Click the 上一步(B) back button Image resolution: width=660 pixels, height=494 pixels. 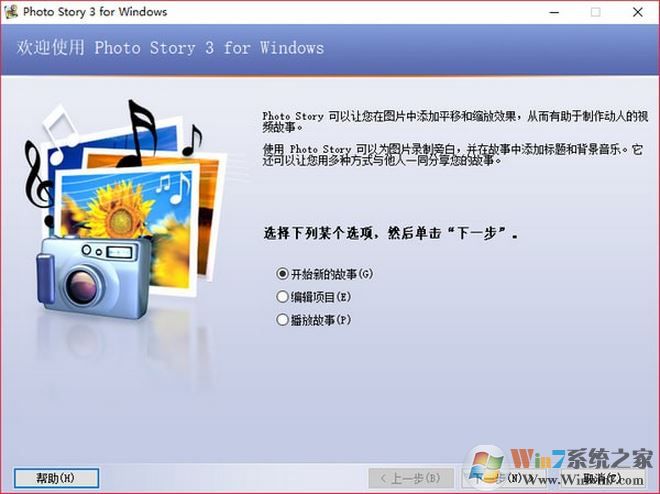[410, 478]
